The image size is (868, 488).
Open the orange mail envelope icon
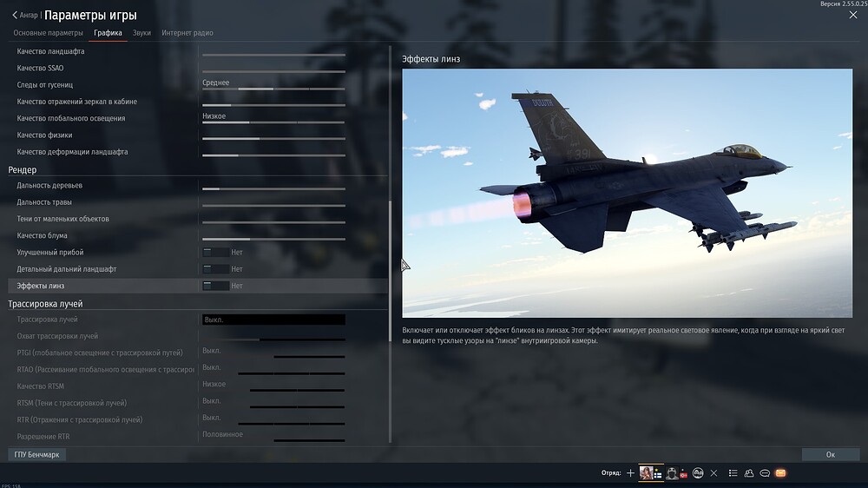[780, 473]
